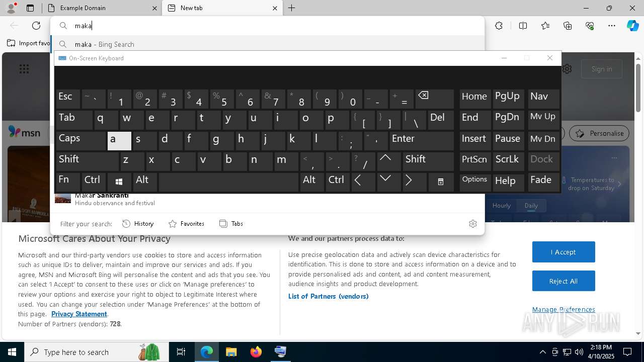Select maka - Bing Search suggestion
Viewport: 644px width, 362px height.
[x=267, y=44]
